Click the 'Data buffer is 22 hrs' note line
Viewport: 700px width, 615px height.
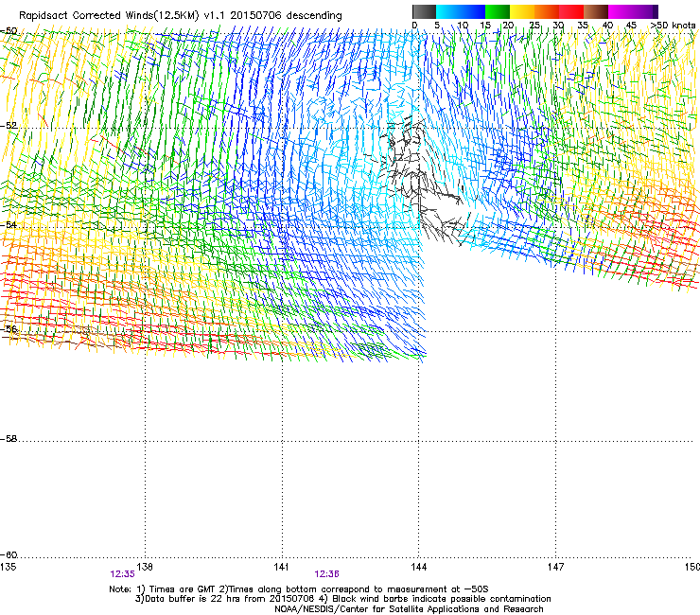point(342,599)
